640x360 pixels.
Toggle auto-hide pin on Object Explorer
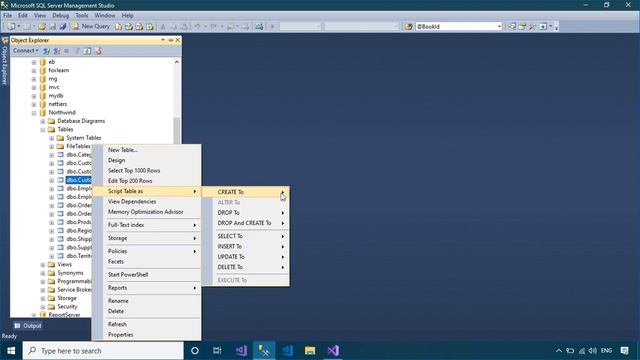[171, 40]
